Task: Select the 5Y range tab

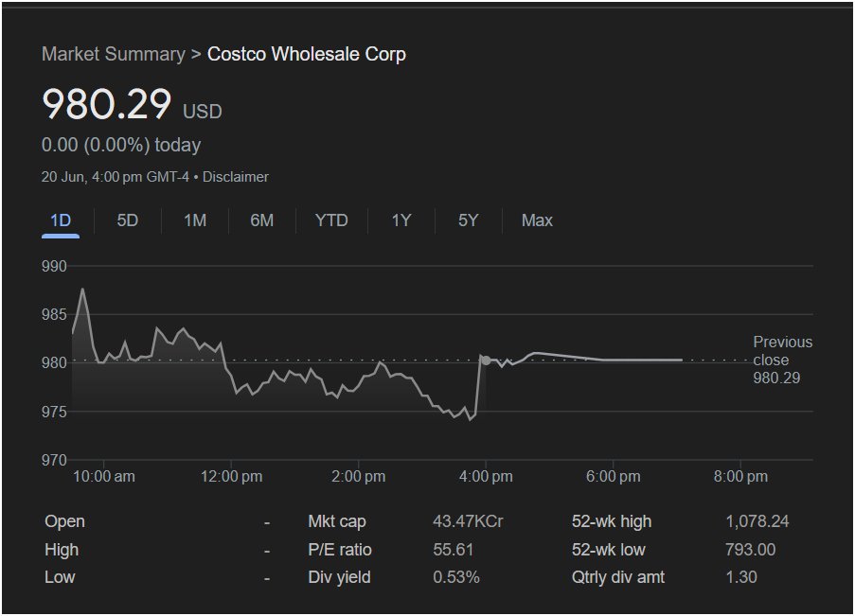Action: (469, 220)
